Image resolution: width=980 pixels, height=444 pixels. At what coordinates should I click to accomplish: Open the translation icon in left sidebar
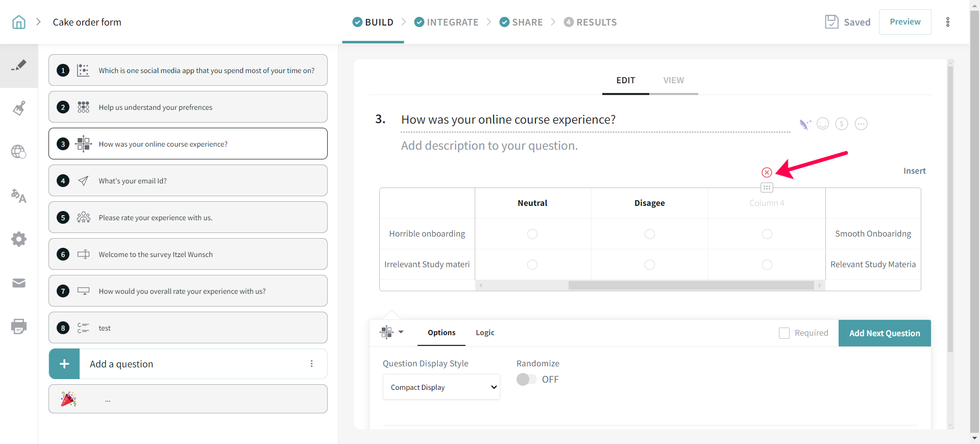pos(19,196)
